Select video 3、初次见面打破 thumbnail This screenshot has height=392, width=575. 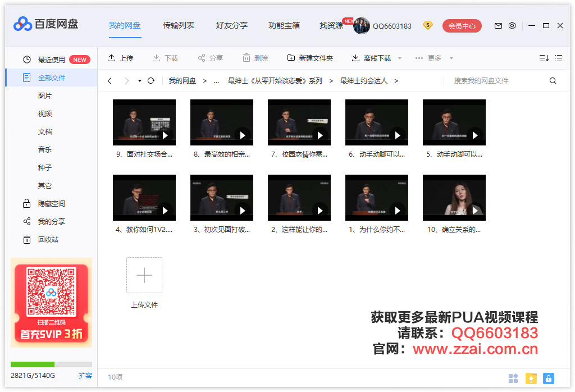(221, 198)
